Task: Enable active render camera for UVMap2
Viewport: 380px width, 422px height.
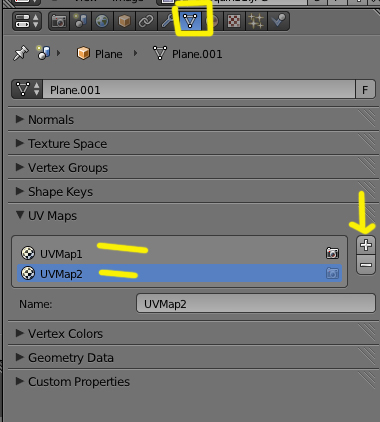Action: pos(332,274)
